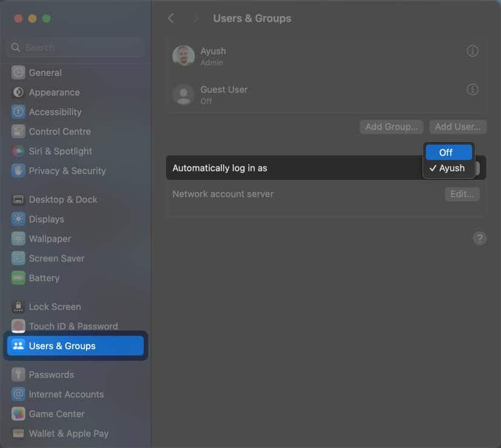Screen dimensions: 501x448
Task: Click the Internet Accounts @ icon
Action: coord(18,394)
